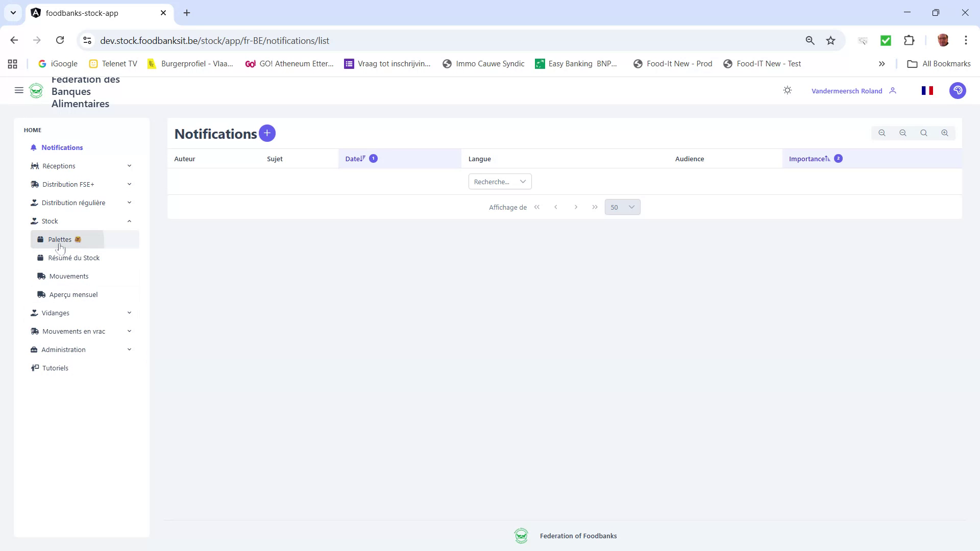Open the Recherche filter dropdown in Langue column
980x551 pixels.
point(499,181)
